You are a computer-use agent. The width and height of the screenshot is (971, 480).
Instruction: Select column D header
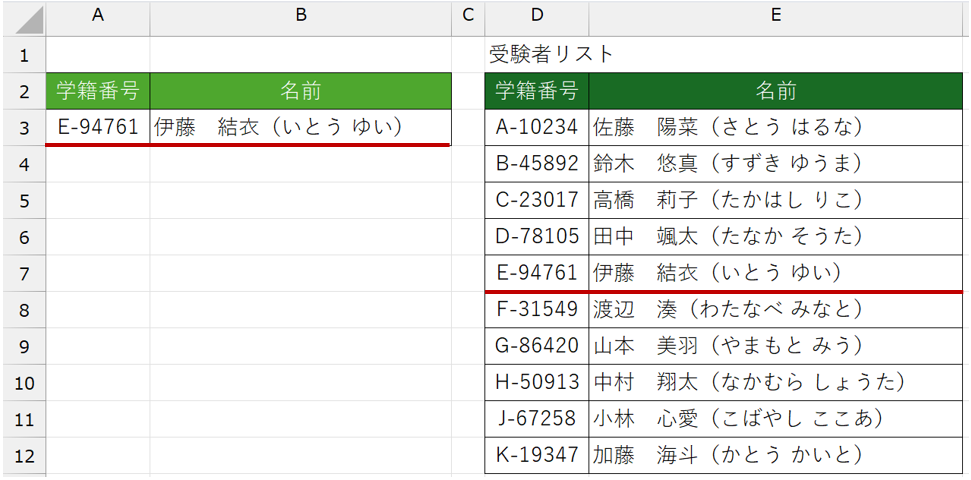pos(537,17)
